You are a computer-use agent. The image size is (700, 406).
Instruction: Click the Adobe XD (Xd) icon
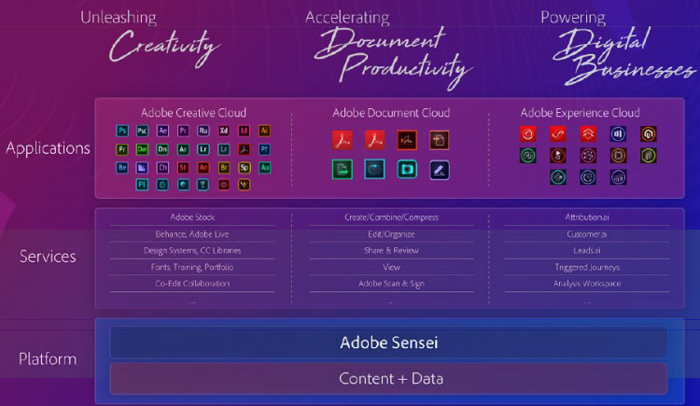[x=223, y=131]
